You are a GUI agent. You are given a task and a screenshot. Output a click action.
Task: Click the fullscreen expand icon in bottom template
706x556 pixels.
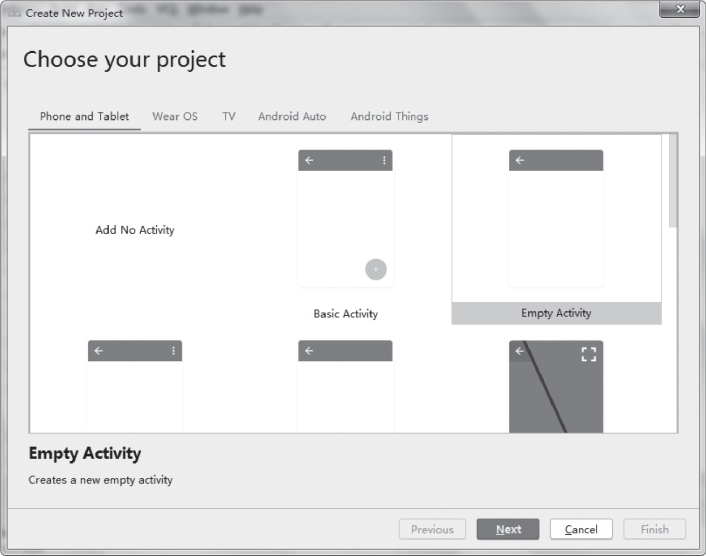(x=588, y=354)
